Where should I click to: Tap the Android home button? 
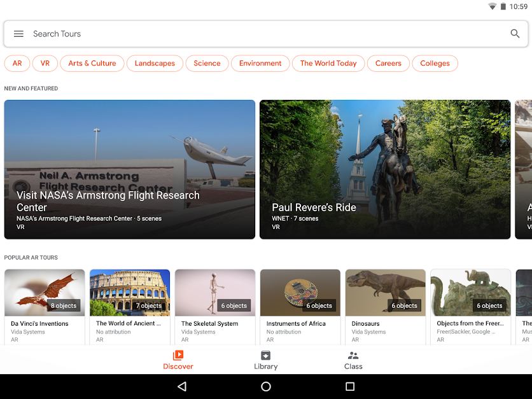coord(266,386)
